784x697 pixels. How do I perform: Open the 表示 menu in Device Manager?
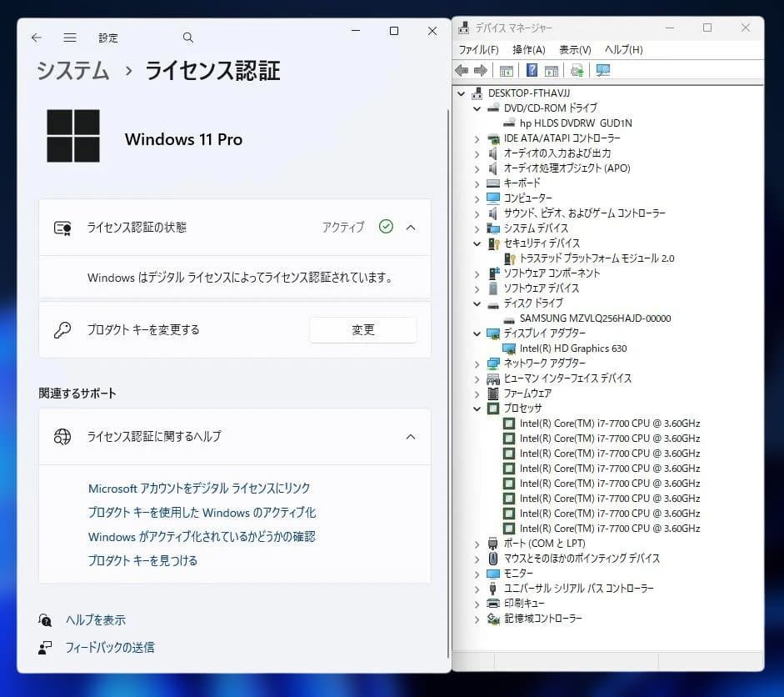pos(574,49)
